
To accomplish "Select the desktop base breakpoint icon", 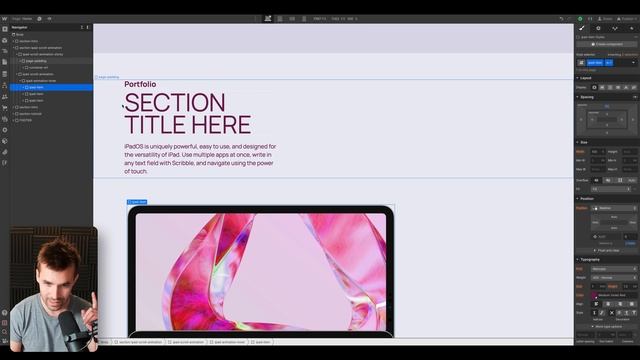I will click(268, 19).
